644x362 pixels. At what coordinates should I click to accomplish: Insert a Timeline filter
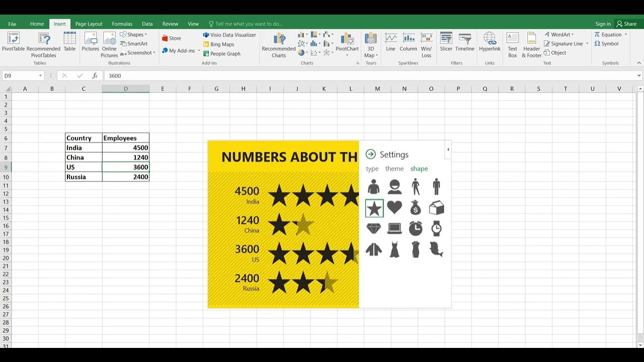click(x=465, y=42)
